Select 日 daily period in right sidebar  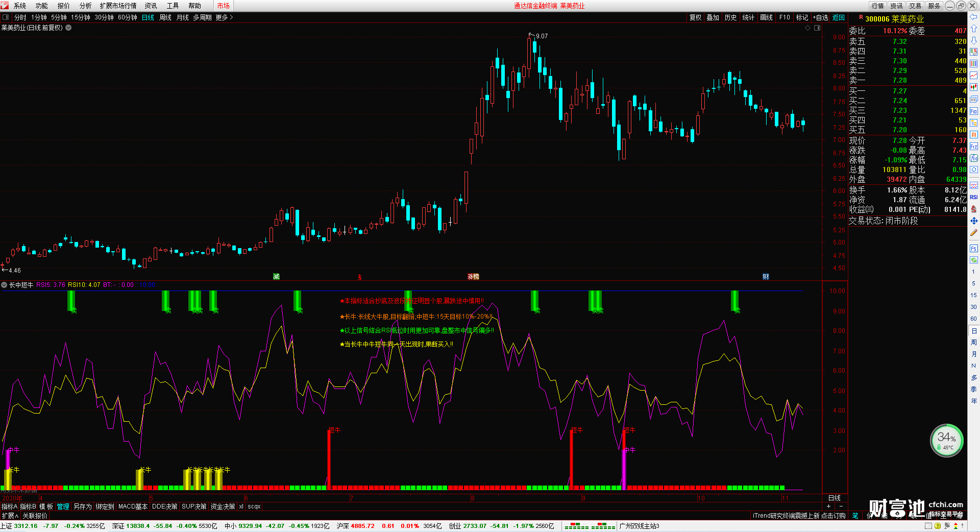(973, 331)
